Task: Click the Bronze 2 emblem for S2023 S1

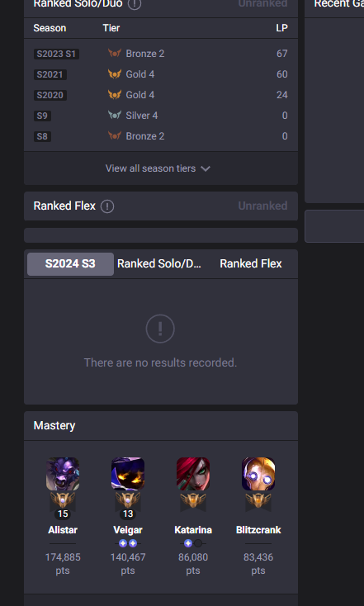Action: (115, 53)
